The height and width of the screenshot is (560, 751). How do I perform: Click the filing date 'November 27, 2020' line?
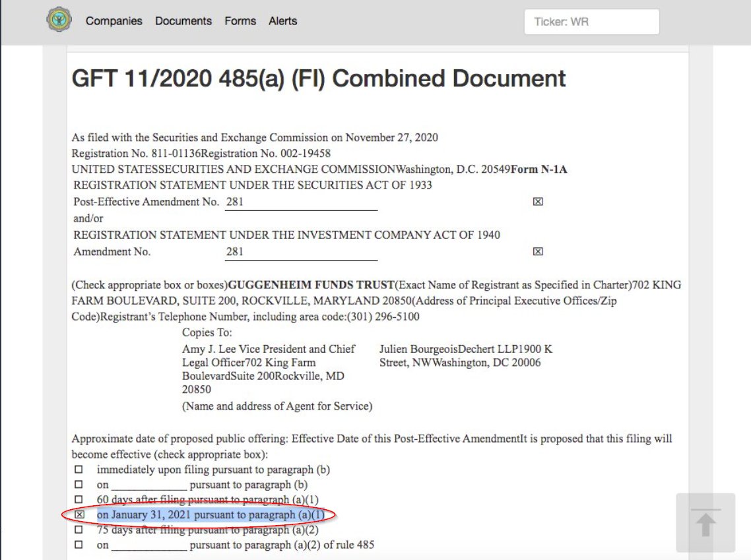click(x=255, y=137)
